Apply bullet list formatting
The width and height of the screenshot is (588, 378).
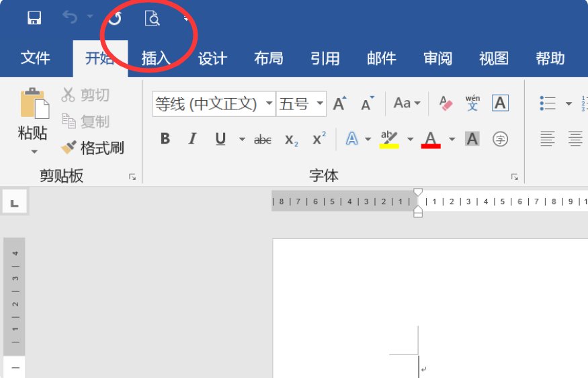548,103
